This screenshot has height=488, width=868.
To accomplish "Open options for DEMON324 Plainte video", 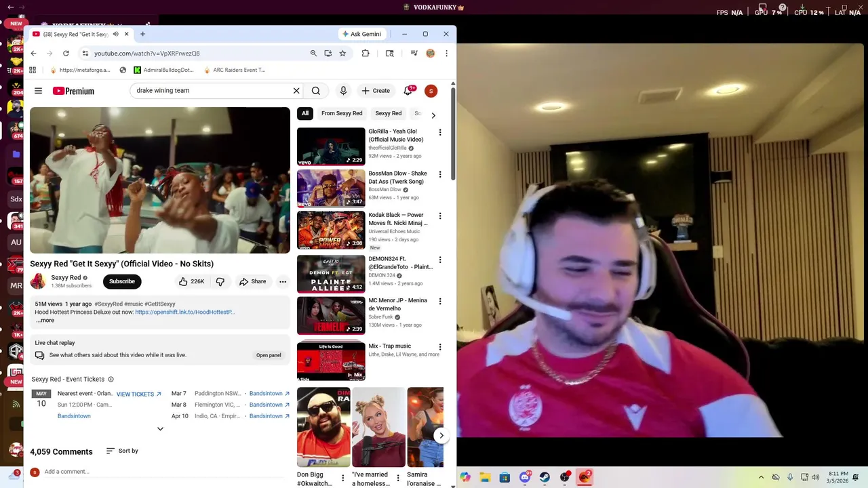I will tap(440, 260).
